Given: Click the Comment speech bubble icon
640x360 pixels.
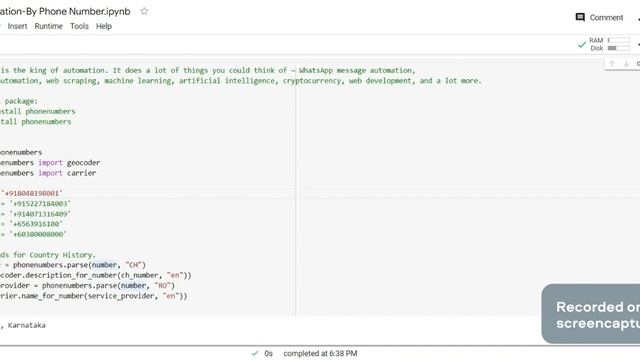Looking at the screenshot, I should pos(580,18).
